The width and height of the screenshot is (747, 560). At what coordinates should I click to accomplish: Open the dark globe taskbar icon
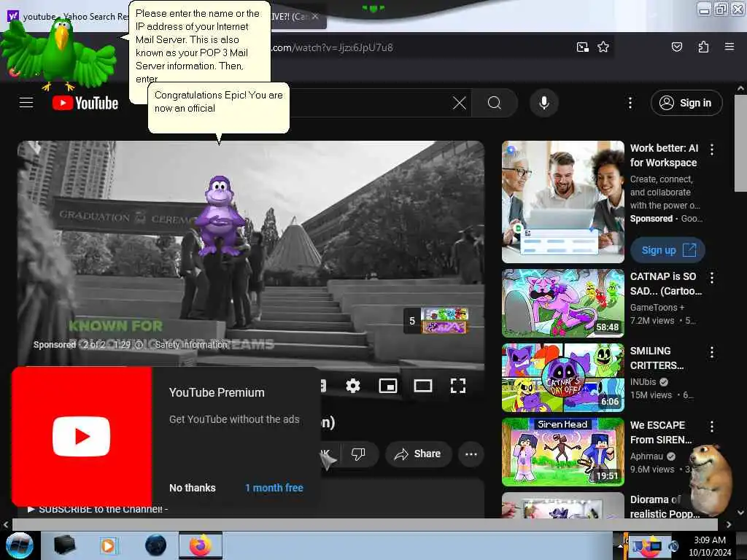point(156,545)
